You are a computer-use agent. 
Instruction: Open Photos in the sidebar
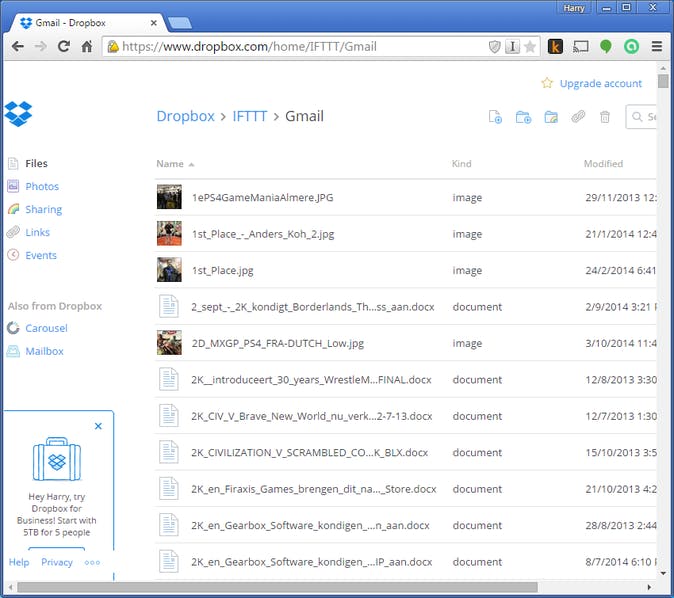click(x=42, y=186)
